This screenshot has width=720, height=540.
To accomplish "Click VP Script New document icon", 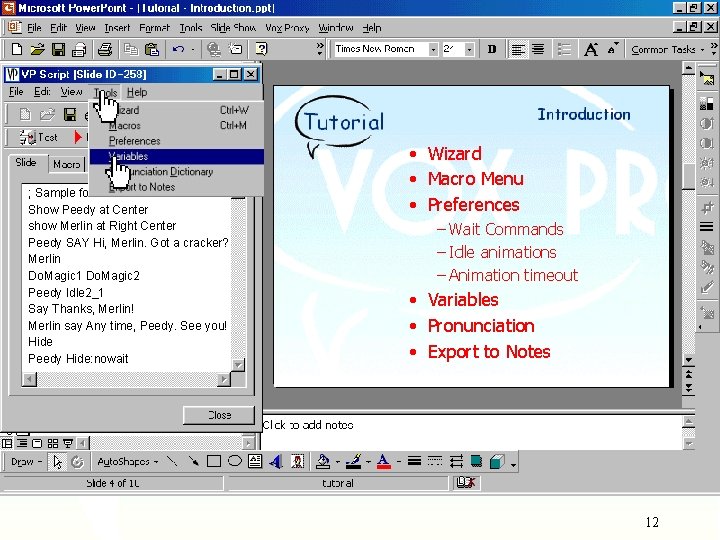I will pos(25,114).
